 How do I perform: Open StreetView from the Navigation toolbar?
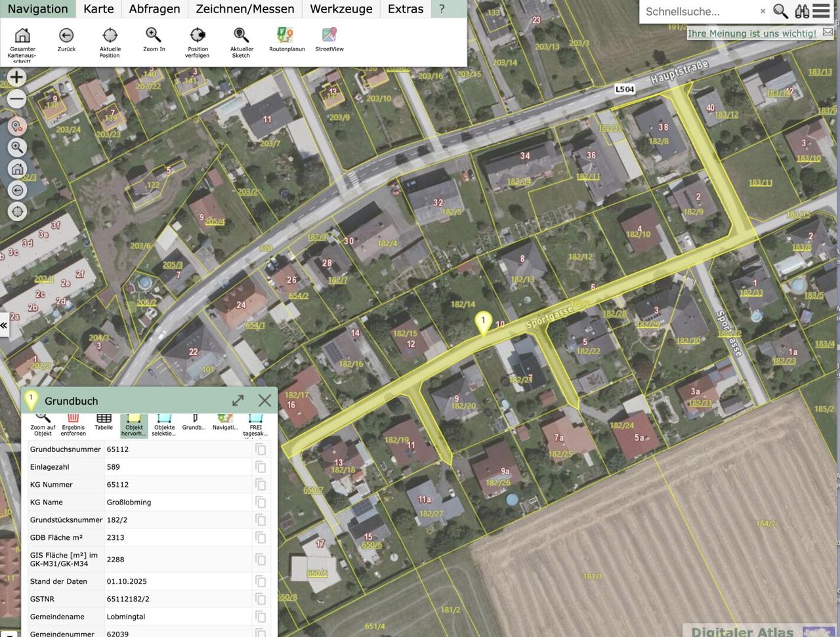(329, 35)
